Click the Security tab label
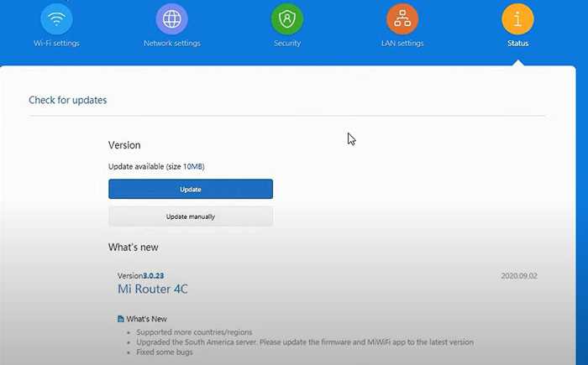 (287, 43)
